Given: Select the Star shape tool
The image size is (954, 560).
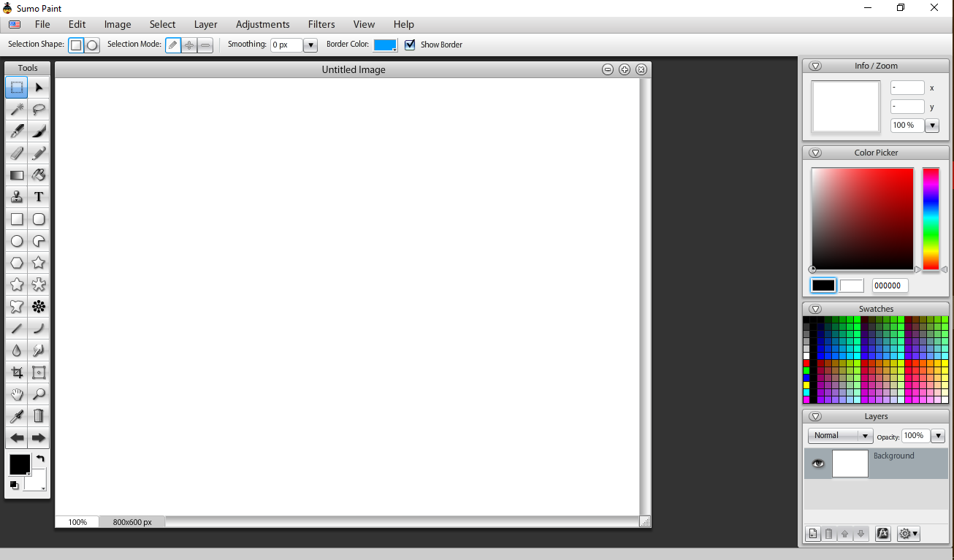Looking at the screenshot, I should pyautogui.click(x=39, y=262).
